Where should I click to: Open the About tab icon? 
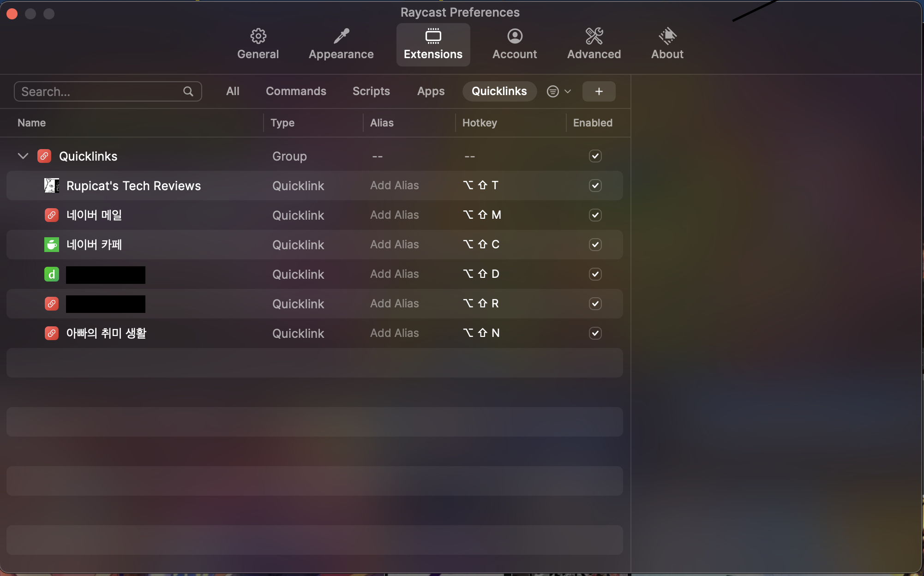pyautogui.click(x=667, y=36)
